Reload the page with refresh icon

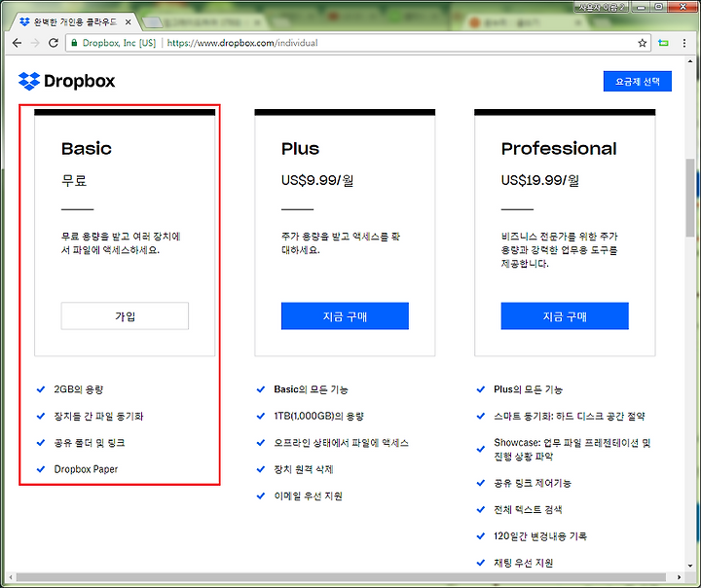tap(54, 43)
